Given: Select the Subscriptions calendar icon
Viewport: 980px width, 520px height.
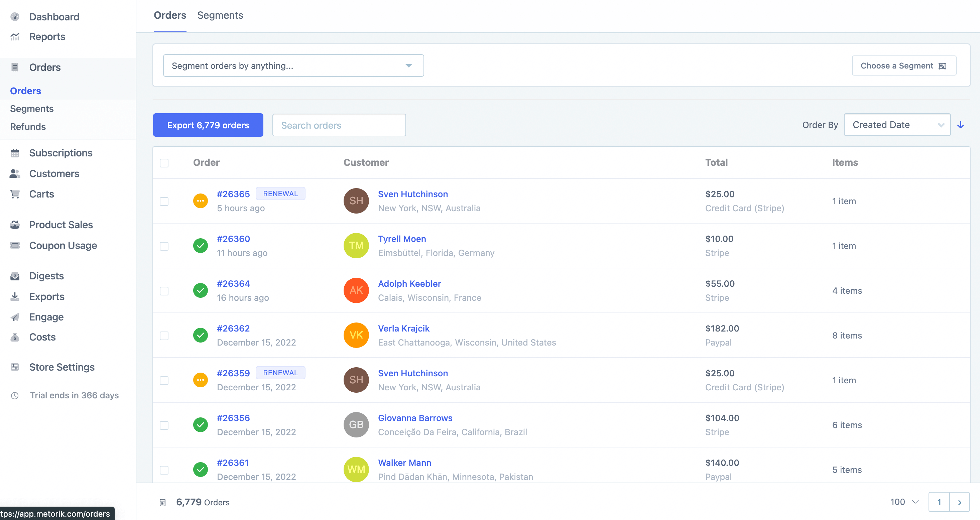Looking at the screenshot, I should pos(14,152).
